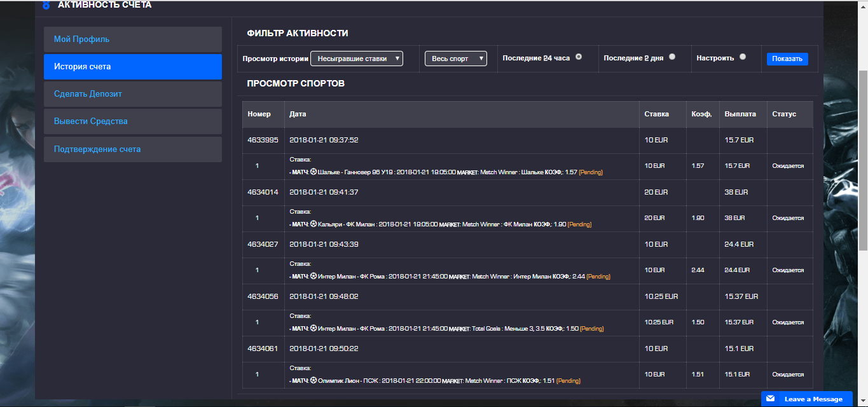868x407 pixels.
Task: Open the Несыгравшие ставки history dropdown
Action: click(357, 59)
